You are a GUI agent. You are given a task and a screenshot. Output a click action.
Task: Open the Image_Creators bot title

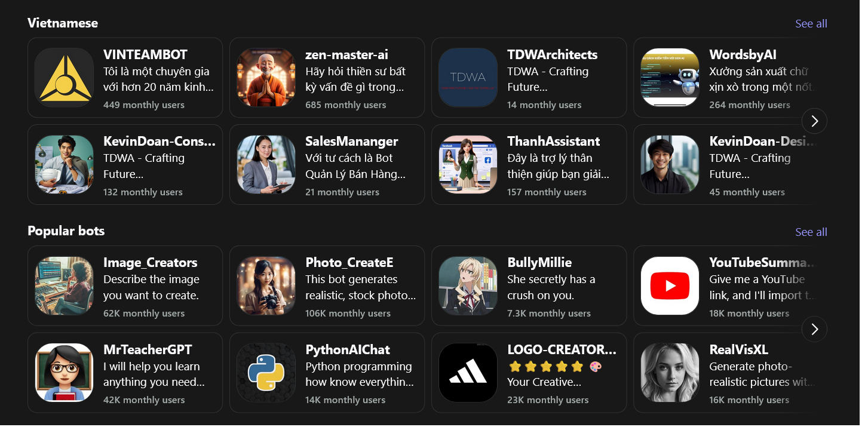pos(150,263)
